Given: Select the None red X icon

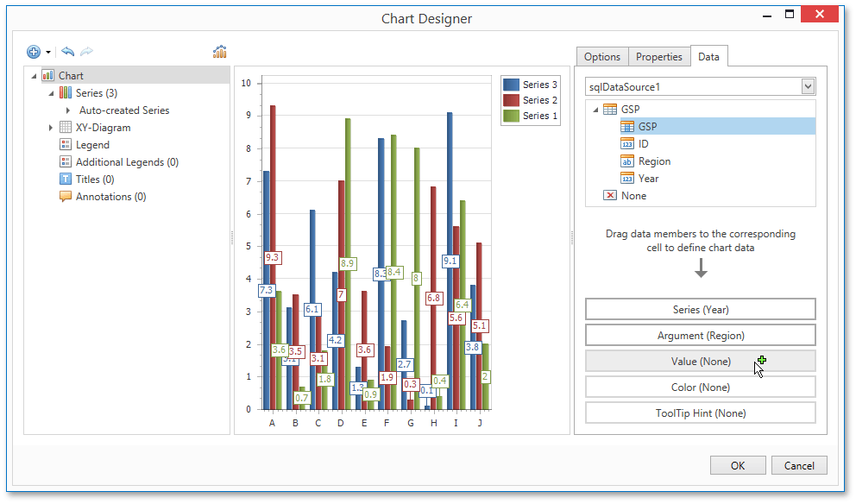Looking at the screenshot, I should click(x=610, y=195).
